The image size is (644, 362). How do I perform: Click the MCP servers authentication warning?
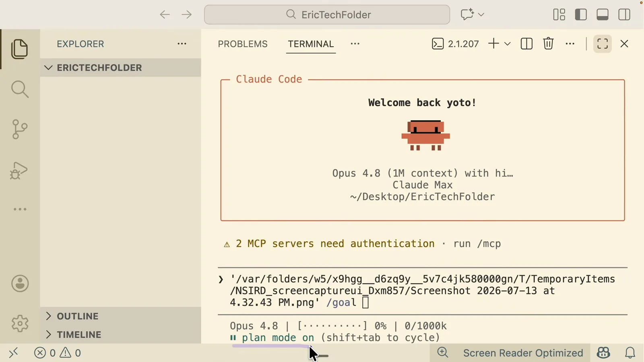[362, 244]
